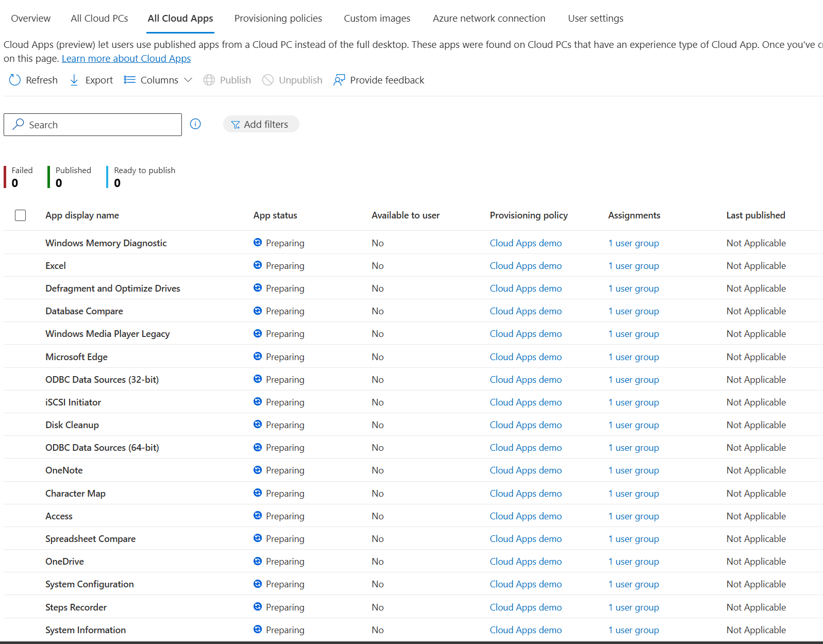The height and width of the screenshot is (644, 823).
Task: Click the Preparing status icon for OneNote
Action: coord(258,470)
